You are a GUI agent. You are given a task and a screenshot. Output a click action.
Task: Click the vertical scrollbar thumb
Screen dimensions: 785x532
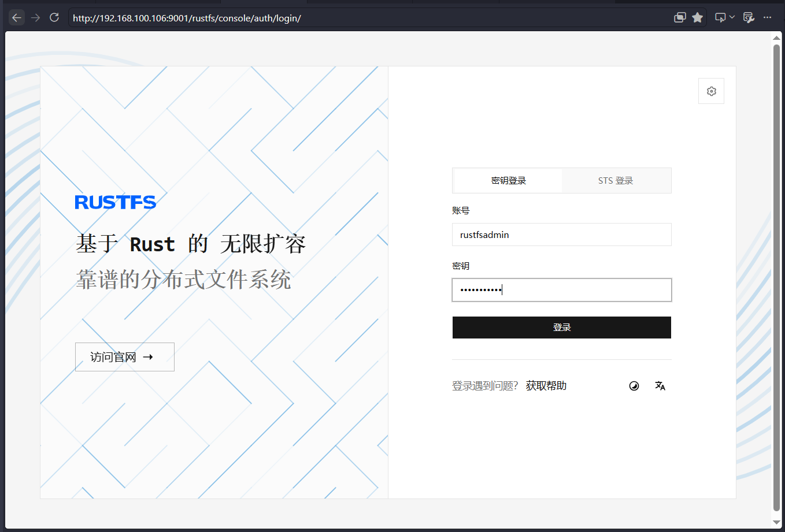pos(776,277)
